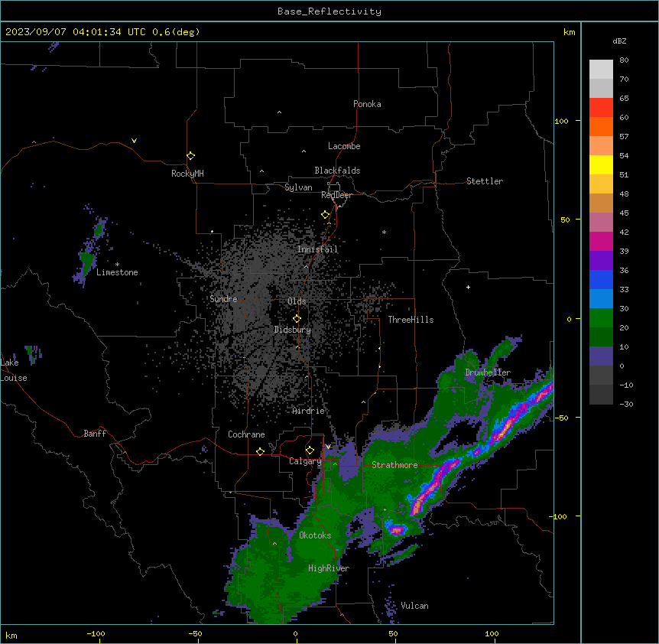The width and height of the screenshot is (659, 644).
Task: Click the Base_Reflectivity title
Action: click(x=329, y=11)
